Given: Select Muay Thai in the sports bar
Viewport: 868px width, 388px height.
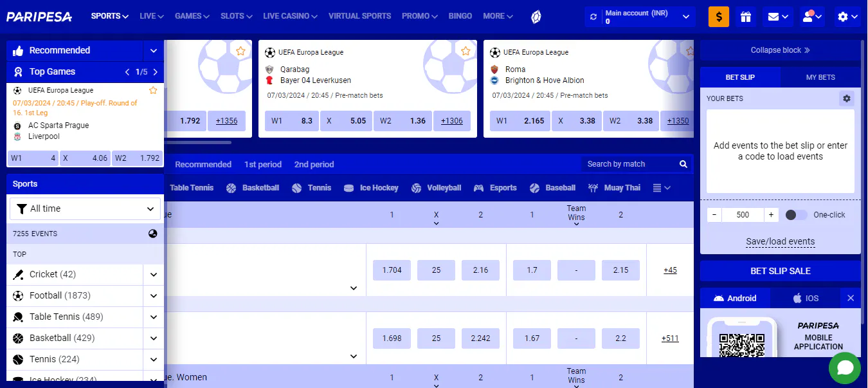Looking at the screenshot, I should tap(614, 188).
